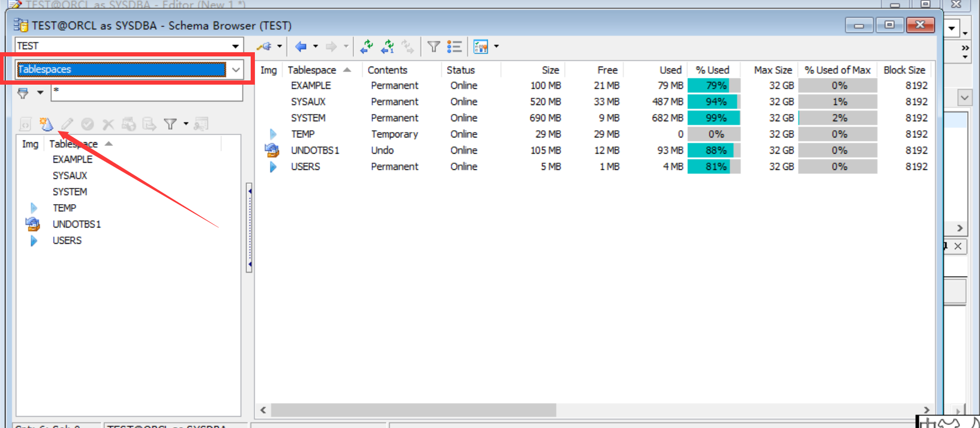Click the grayed round checkmark icon
This screenshot has width=980, height=428.
tap(88, 124)
